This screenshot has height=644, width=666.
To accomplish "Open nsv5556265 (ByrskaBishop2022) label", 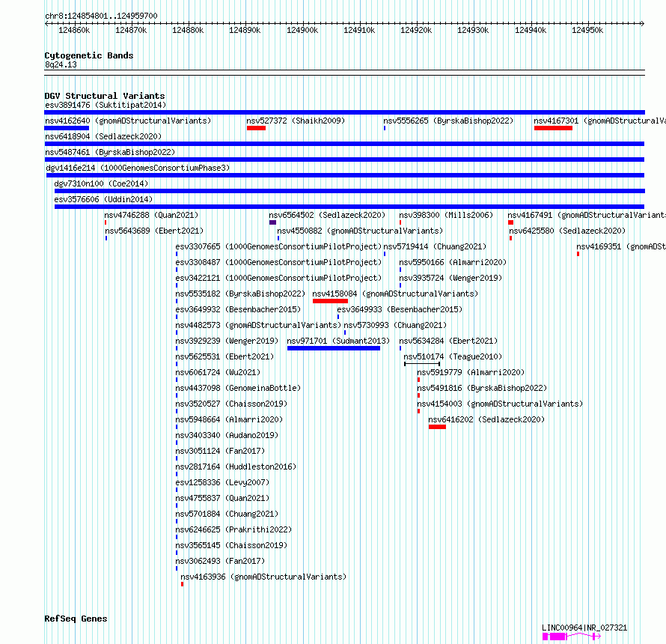I will pos(448,121).
